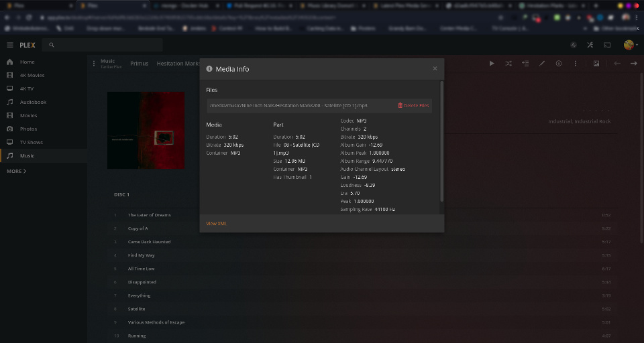This screenshot has width=644, height=343.
Task: Select the Music library in sidebar
Action: 43,156
